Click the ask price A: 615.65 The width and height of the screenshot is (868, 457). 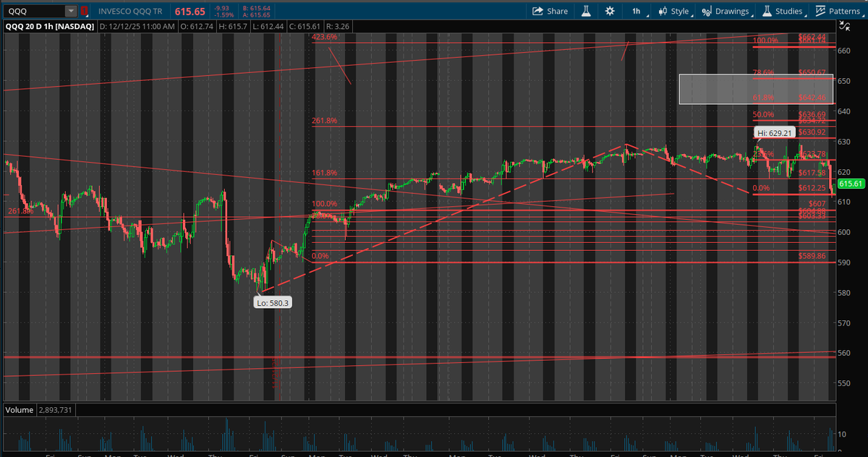click(258, 14)
